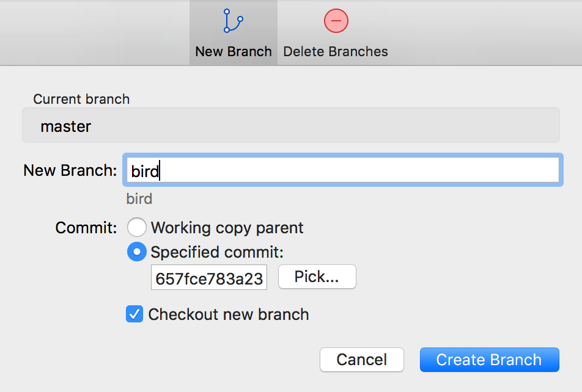Create the bird branch
582x392 pixels.
[x=489, y=360]
